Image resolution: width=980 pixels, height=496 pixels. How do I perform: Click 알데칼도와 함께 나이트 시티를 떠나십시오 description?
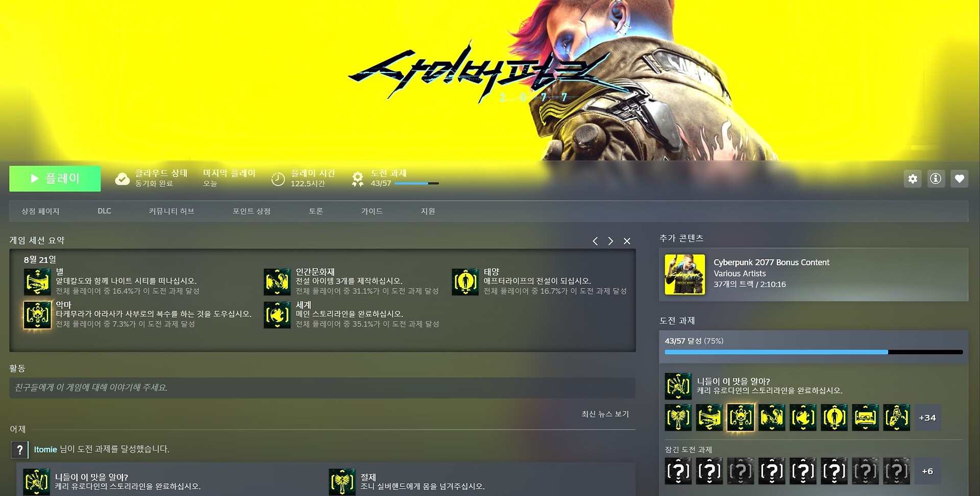pyautogui.click(x=126, y=281)
